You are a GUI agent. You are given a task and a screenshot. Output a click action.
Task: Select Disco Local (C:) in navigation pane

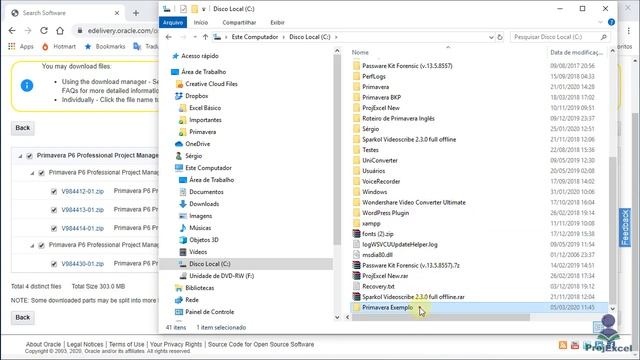click(x=246, y=264)
